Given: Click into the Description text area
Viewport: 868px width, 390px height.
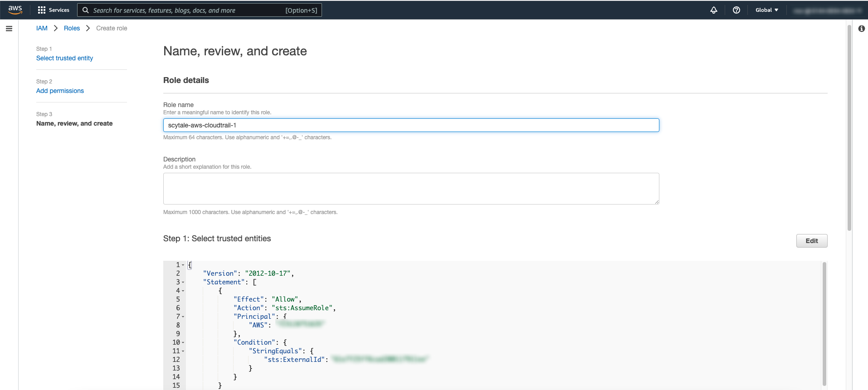Looking at the screenshot, I should coord(411,189).
